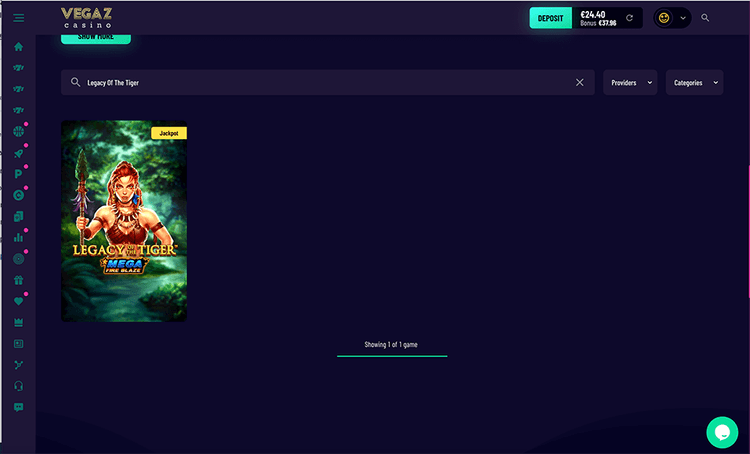Open the bar chart statistics icon
This screenshot has height=454, width=750.
[19, 237]
